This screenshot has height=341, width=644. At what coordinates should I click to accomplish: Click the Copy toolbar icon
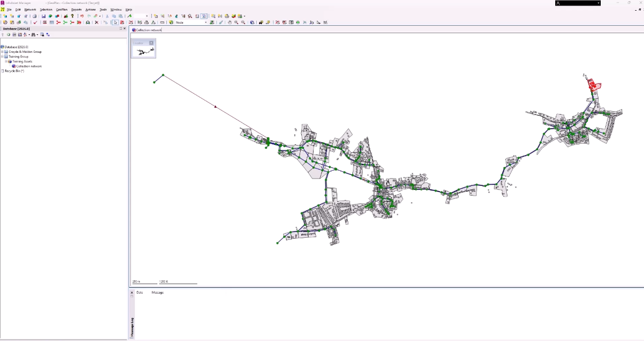tap(114, 16)
